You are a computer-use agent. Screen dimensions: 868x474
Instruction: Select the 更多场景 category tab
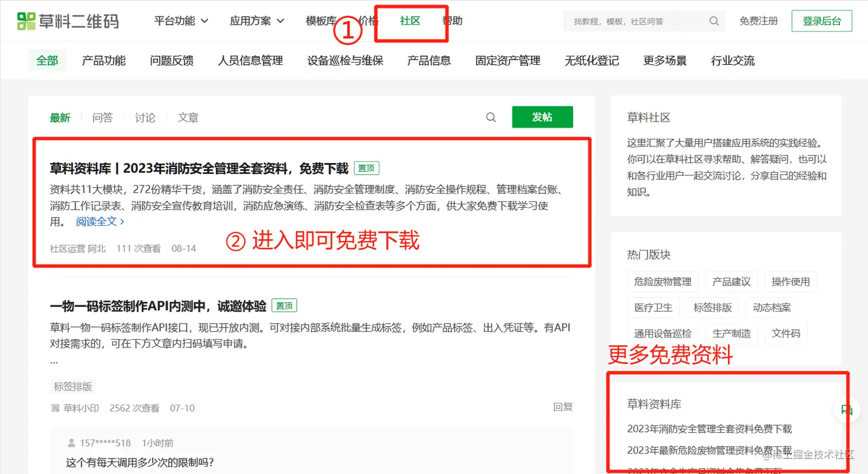pyautogui.click(x=665, y=60)
